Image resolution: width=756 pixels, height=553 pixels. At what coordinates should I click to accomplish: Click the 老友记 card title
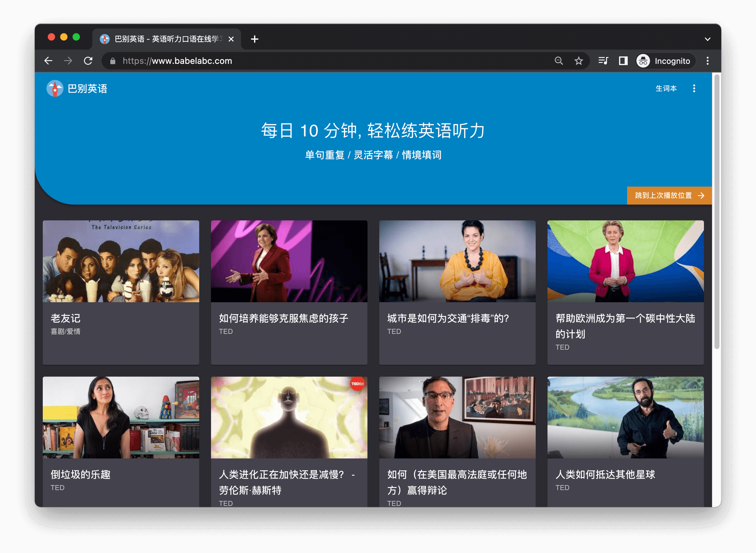tap(66, 318)
